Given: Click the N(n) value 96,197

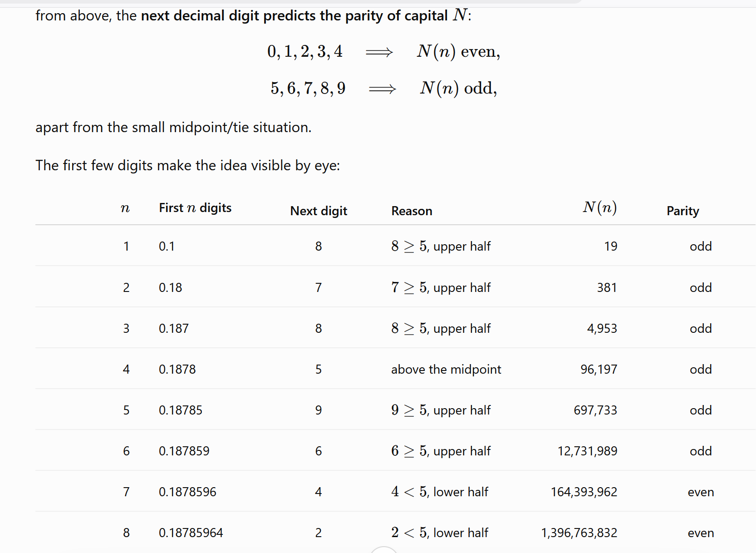Looking at the screenshot, I should coord(599,369).
